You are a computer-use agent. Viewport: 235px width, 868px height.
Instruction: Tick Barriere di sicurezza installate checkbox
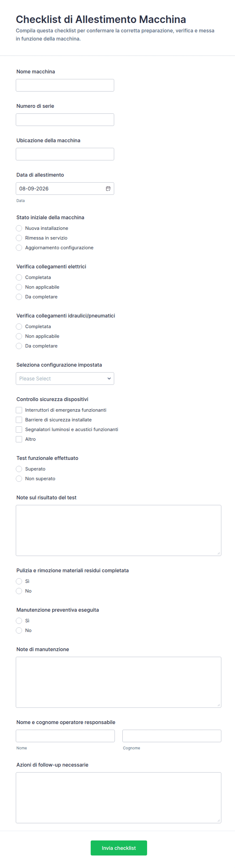coord(19,420)
